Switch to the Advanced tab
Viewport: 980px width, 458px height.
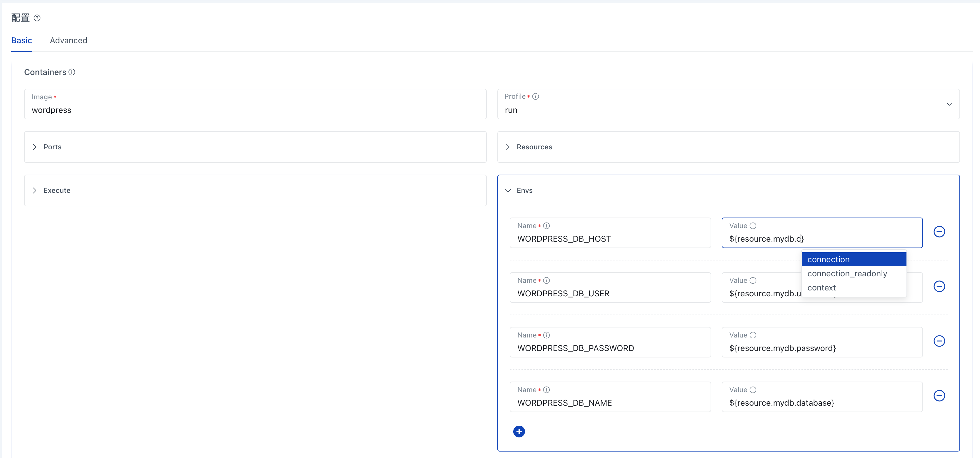pos(69,41)
